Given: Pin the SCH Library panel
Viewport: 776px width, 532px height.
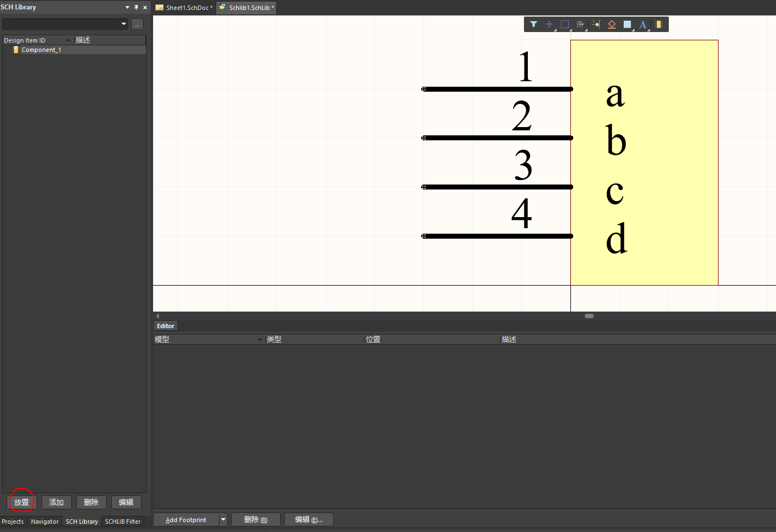Looking at the screenshot, I should [x=136, y=7].
